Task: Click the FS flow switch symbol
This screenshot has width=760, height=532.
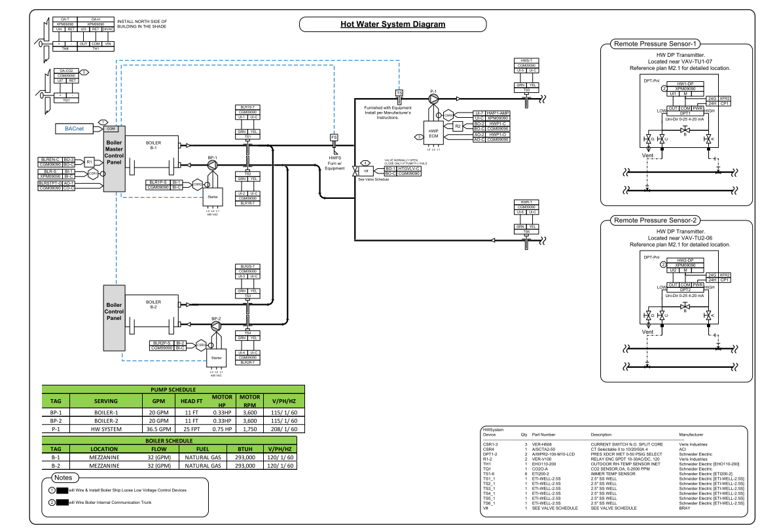Action: click(334, 137)
